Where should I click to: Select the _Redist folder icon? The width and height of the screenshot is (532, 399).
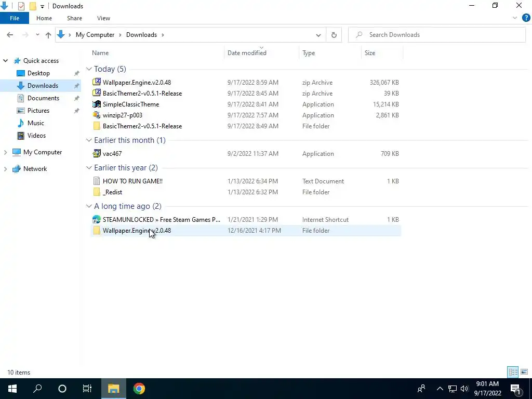[97, 192]
